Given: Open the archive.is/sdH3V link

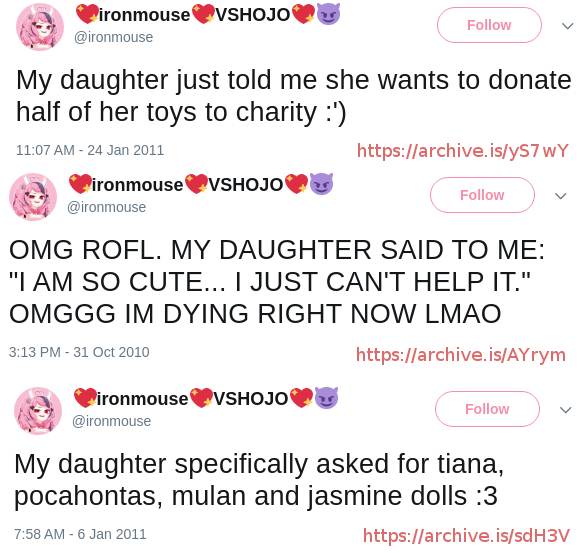Looking at the screenshot, I should click(466, 536).
